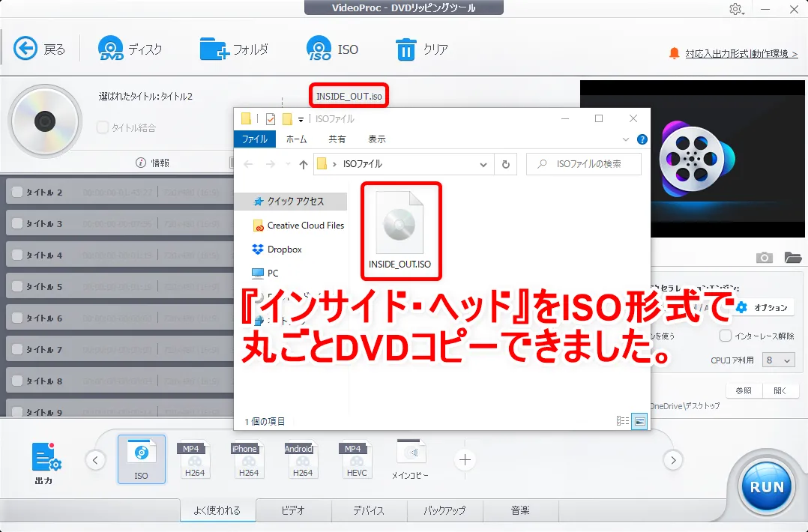Screen dimensions: 808x532
Task: Expand the Explorer ribbon chevron
Action: [x=625, y=139]
